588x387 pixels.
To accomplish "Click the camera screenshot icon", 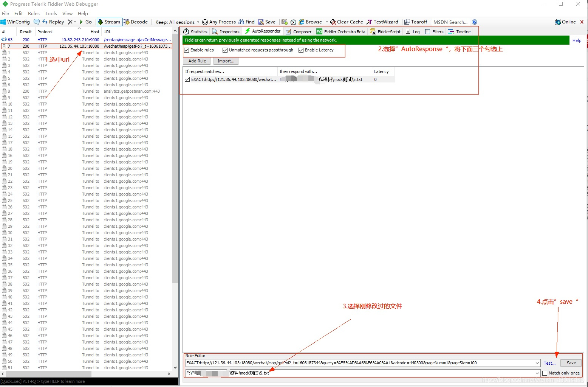I will [x=285, y=22].
